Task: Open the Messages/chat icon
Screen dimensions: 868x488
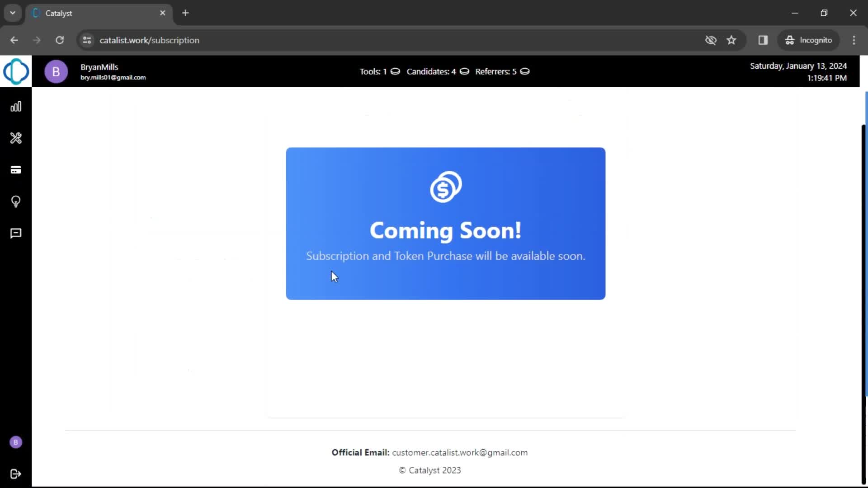Action: click(15, 233)
